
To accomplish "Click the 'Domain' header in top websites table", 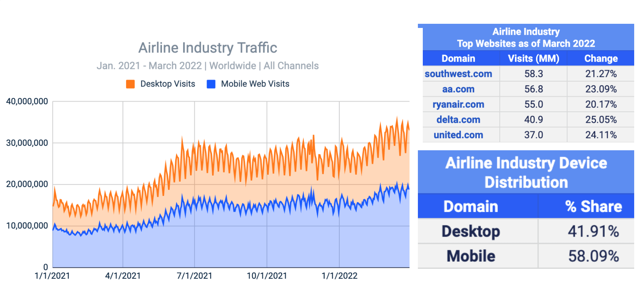I will pos(458,59).
